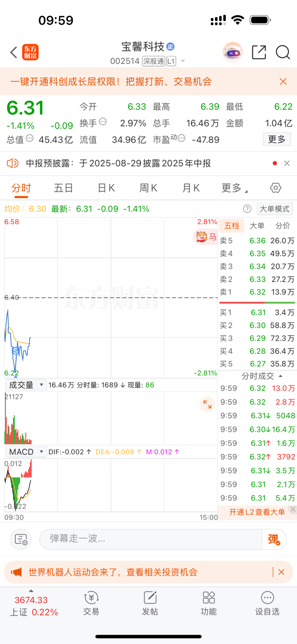Tap the 买3 6.29 order row
This screenshot has height=644, width=297.
click(x=257, y=338)
